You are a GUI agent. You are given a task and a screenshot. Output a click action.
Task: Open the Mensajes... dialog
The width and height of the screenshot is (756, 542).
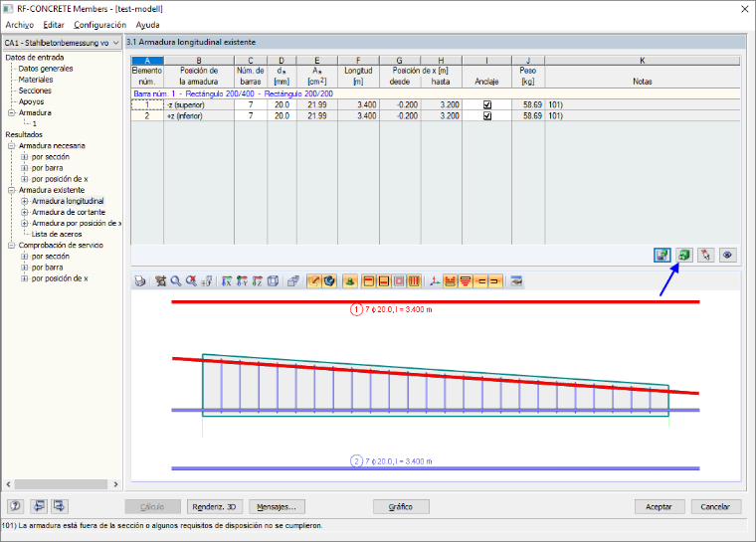[277, 507]
